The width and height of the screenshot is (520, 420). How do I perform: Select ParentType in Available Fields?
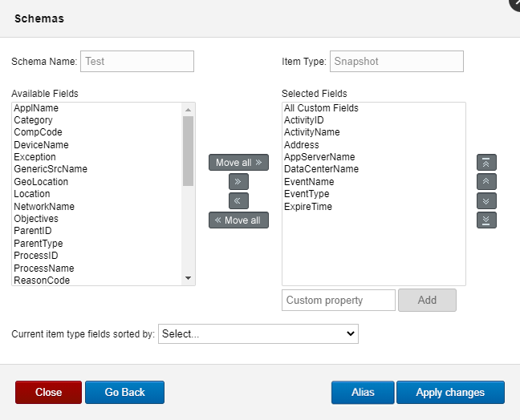point(39,243)
